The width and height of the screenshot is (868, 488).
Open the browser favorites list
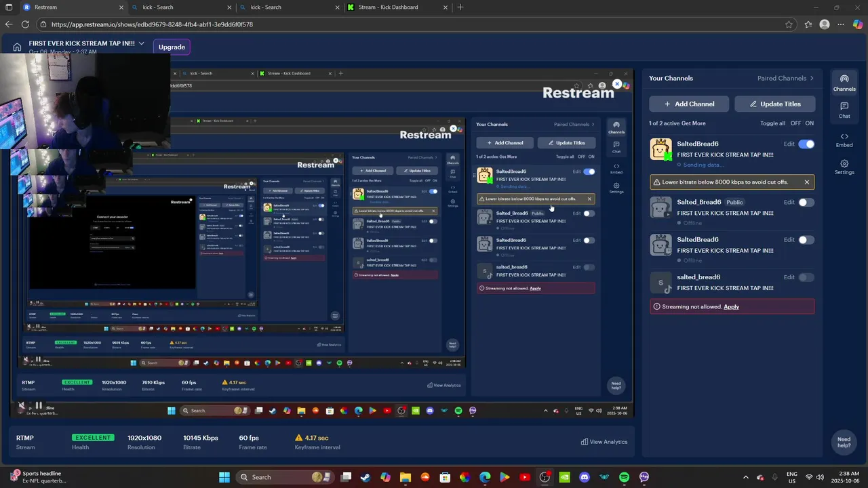(x=808, y=24)
